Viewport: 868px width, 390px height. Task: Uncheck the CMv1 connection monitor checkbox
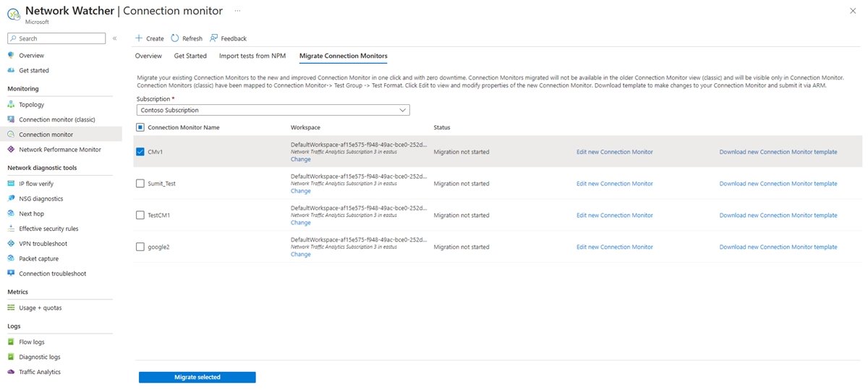click(x=140, y=152)
